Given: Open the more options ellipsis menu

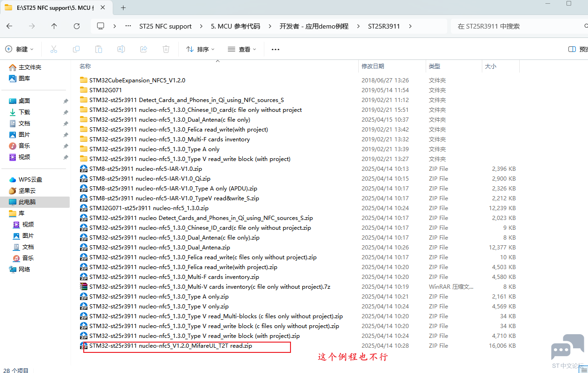Looking at the screenshot, I should 276,49.
